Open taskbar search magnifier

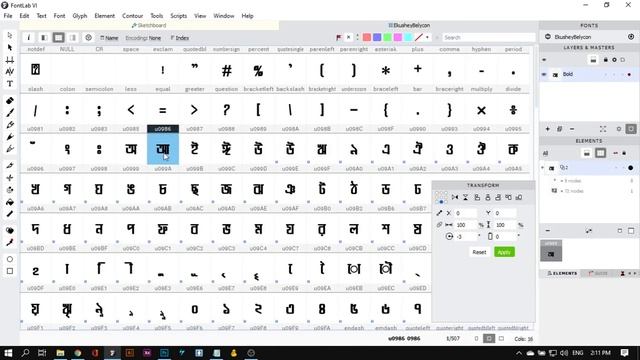pyautogui.click(x=25, y=353)
